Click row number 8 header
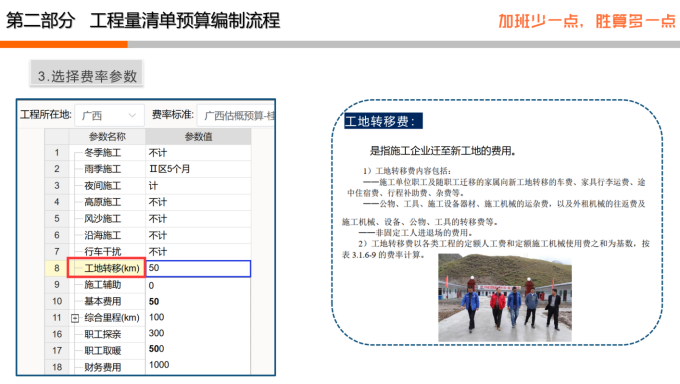The height and width of the screenshot is (384, 680). tap(57, 268)
